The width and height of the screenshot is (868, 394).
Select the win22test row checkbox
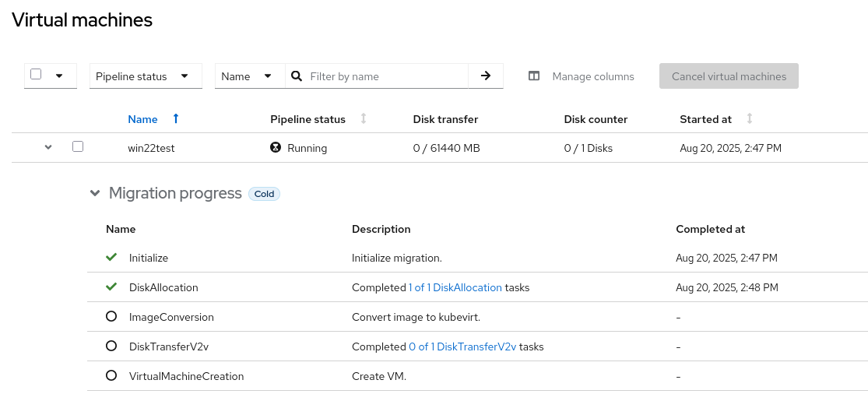[78, 146]
